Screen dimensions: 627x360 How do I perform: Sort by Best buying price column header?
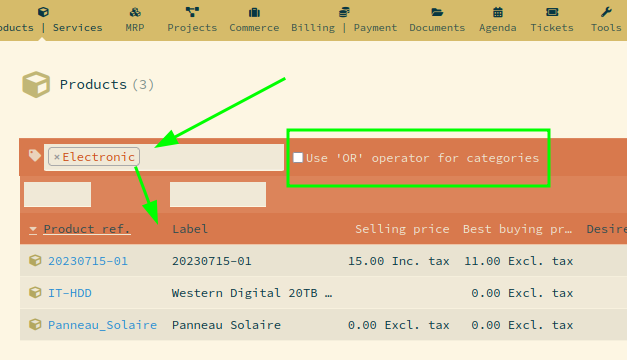tap(517, 229)
